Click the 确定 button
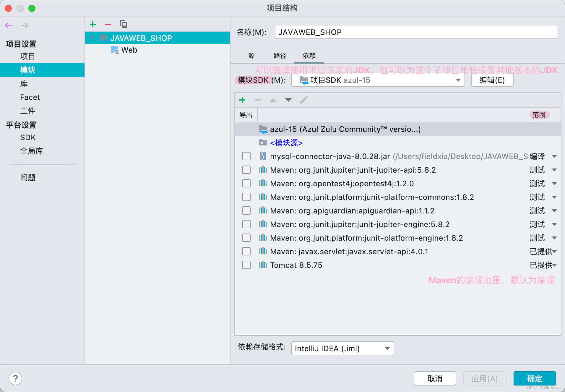Screen dimensions: 565x392 (x=535, y=378)
